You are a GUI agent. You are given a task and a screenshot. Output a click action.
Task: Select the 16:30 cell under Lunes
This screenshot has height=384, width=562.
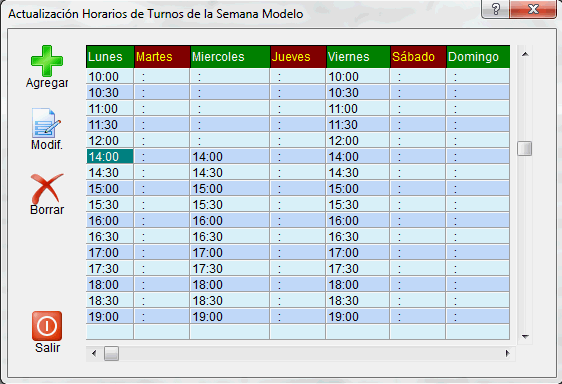110,237
